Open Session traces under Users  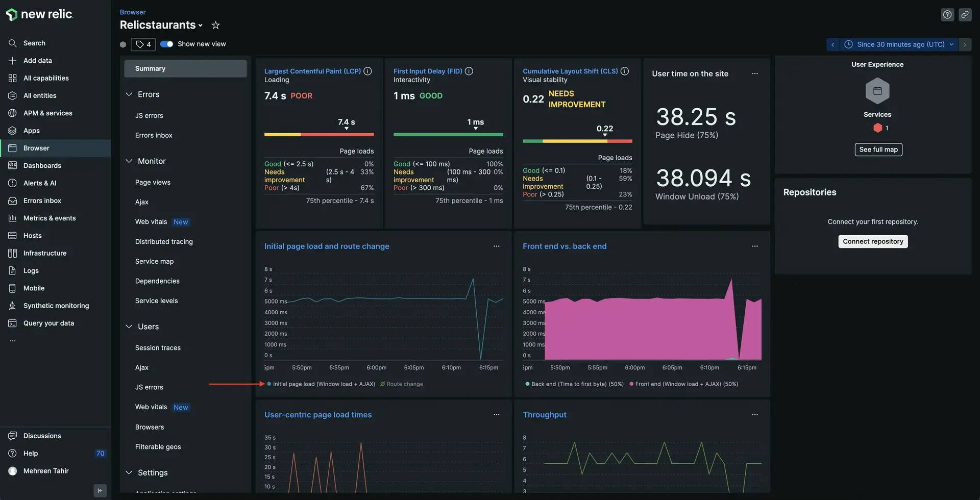[x=158, y=348]
